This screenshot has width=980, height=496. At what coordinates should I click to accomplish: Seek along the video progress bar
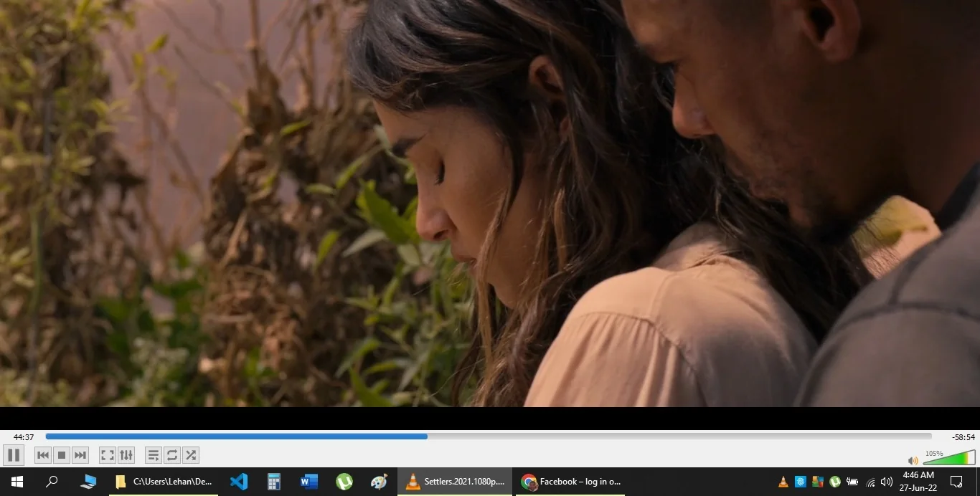coord(489,437)
